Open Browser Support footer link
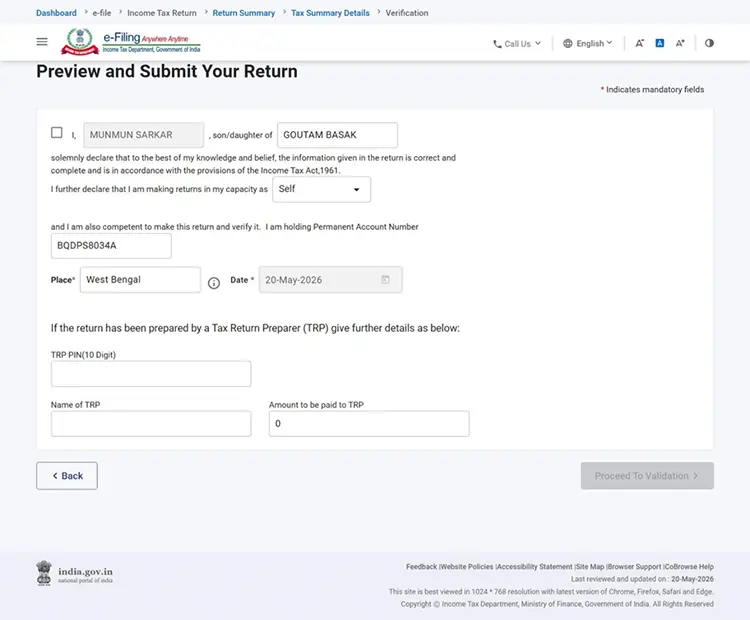This screenshot has height=620, width=750. click(x=635, y=566)
